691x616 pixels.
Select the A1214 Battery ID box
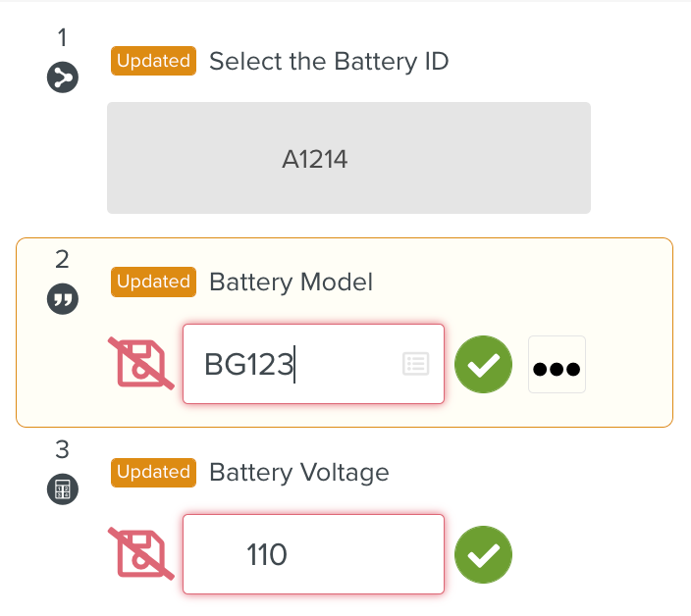pyautogui.click(x=348, y=158)
